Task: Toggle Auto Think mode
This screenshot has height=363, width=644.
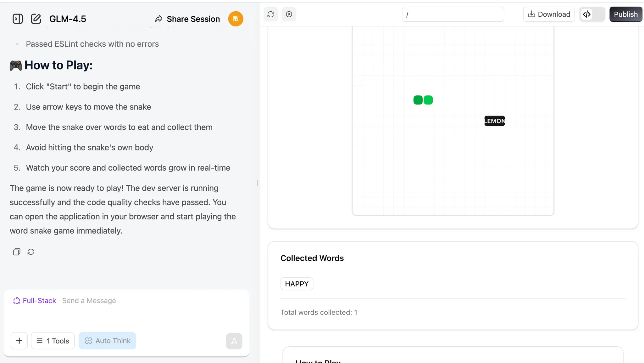Action: (107, 341)
